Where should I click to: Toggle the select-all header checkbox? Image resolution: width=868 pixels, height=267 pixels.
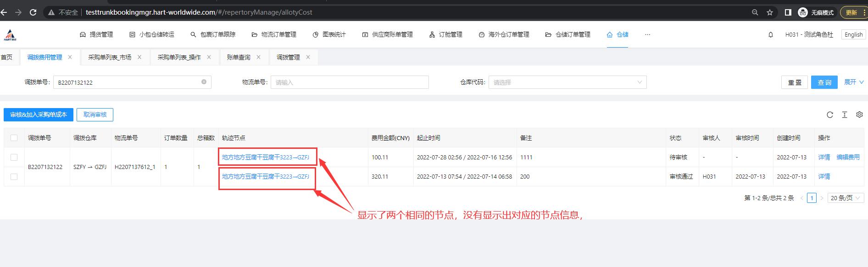pyautogui.click(x=14, y=138)
